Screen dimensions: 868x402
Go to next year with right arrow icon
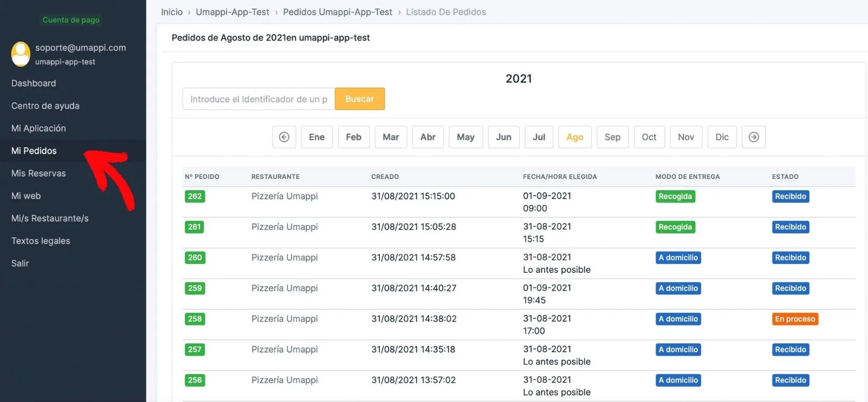pyautogui.click(x=754, y=137)
